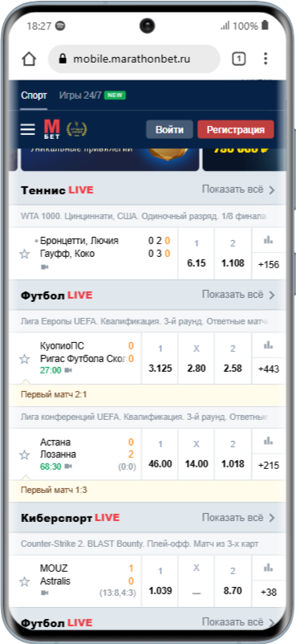This screenshot has height=644, width=296.
Task: Star the KuPS vs Rigas Futbola Skola match
Action: tap(25, 359)
